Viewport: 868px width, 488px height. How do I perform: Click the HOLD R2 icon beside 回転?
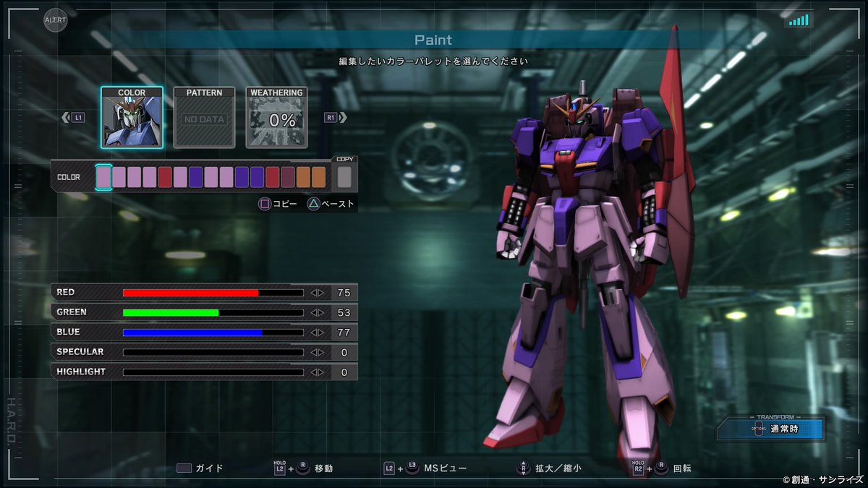(638, 468)
